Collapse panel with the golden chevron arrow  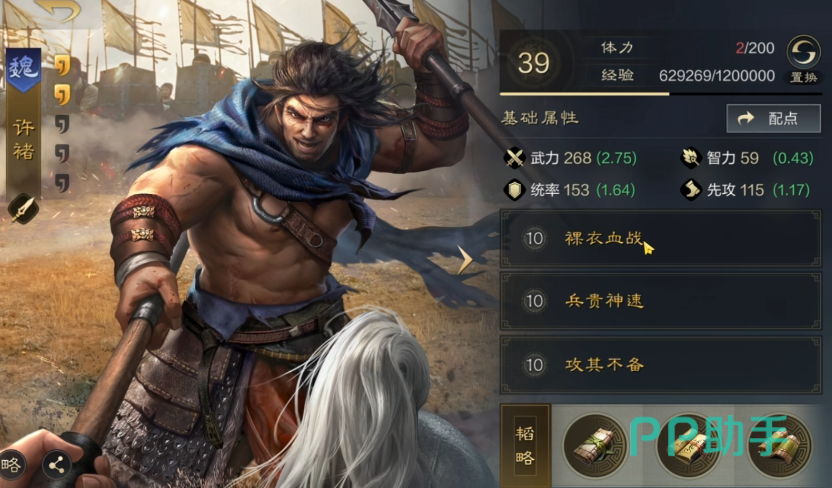point(465,260)
